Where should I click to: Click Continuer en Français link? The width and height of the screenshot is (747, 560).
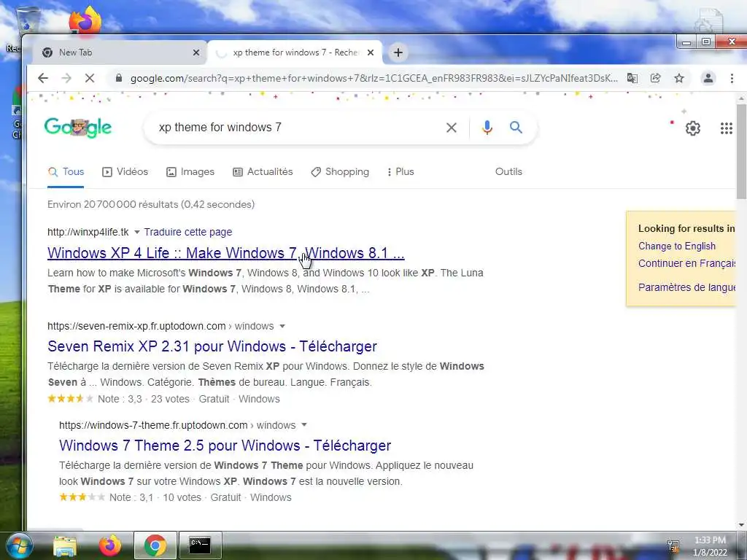click(x=687, y=263)
